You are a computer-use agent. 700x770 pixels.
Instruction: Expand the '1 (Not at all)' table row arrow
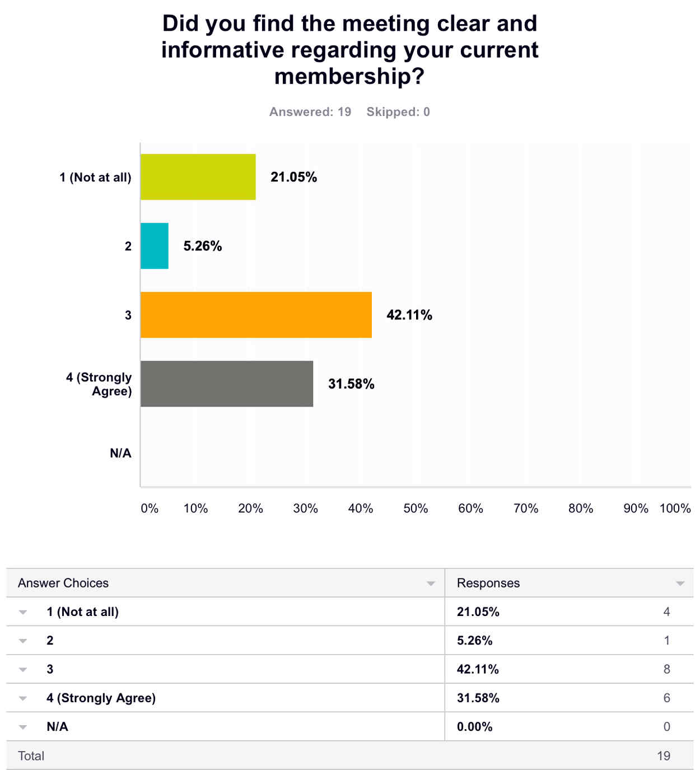click(x=23, y=612)
